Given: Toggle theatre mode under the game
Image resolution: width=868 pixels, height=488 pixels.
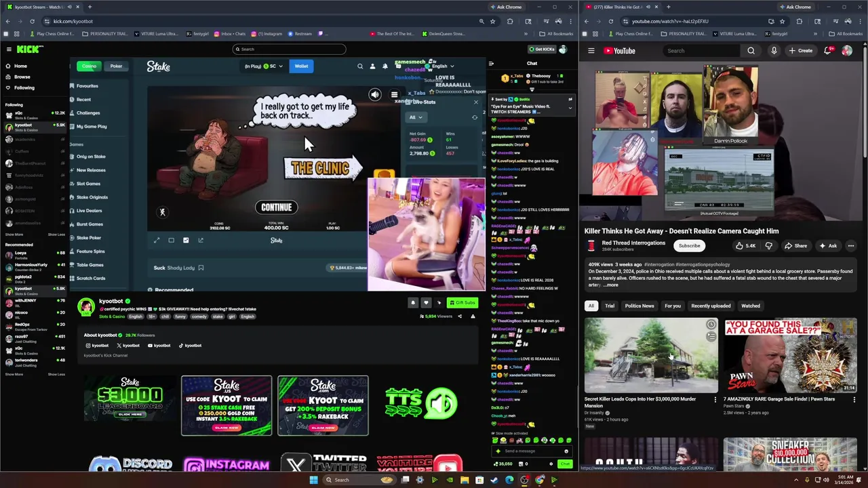Looking at the screenshot, I should pyautogui.click(x=171, y=240).
